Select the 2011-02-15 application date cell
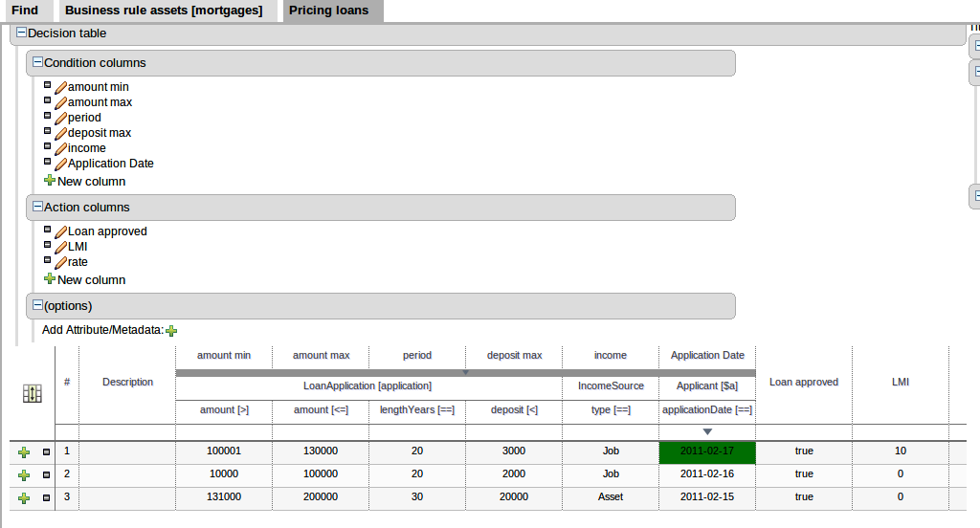 707,498
